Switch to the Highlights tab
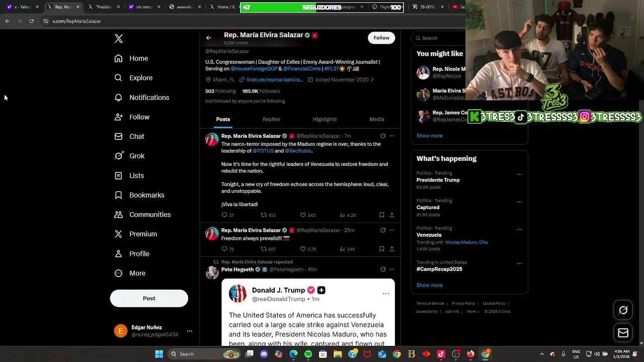The image size is (644, 362). [325, 119]
